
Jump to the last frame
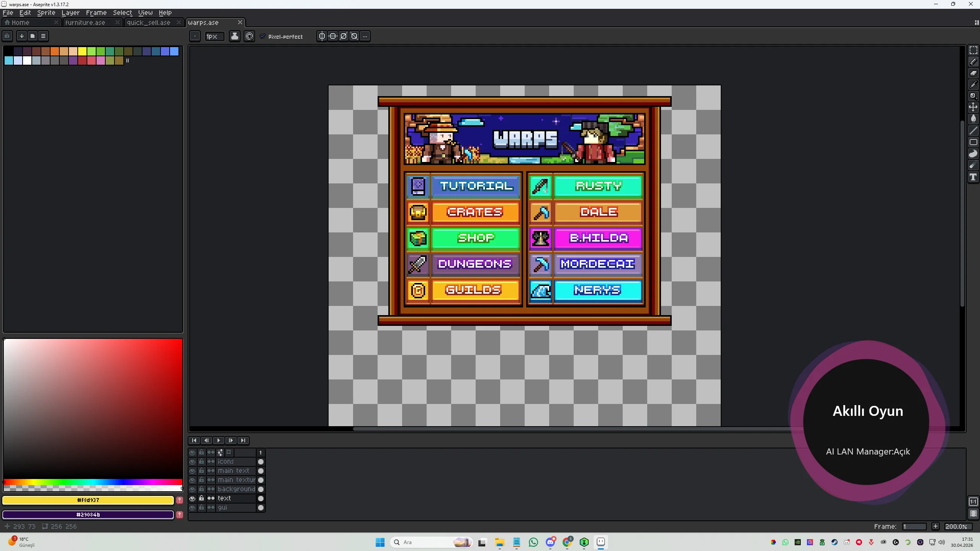click(x=243, y=440)
